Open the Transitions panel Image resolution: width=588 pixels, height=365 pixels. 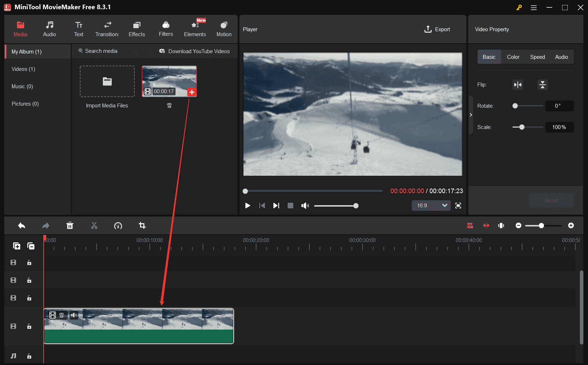tap(107, 28)
